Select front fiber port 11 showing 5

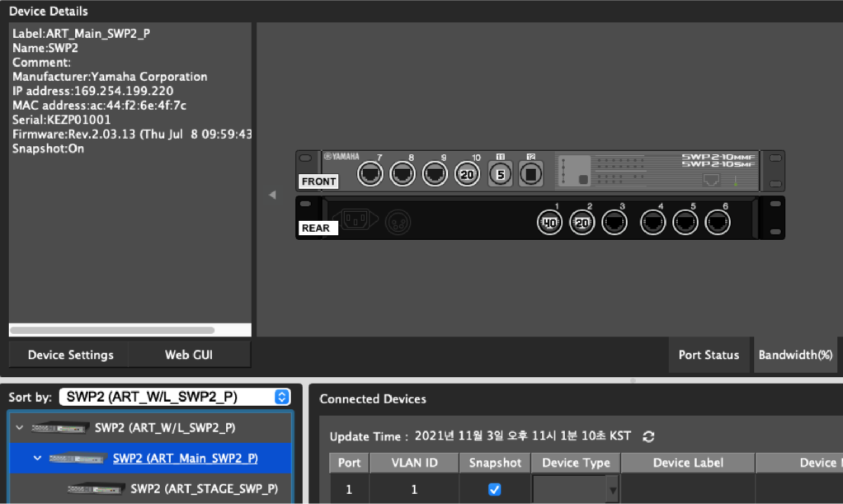coord(500,174)
